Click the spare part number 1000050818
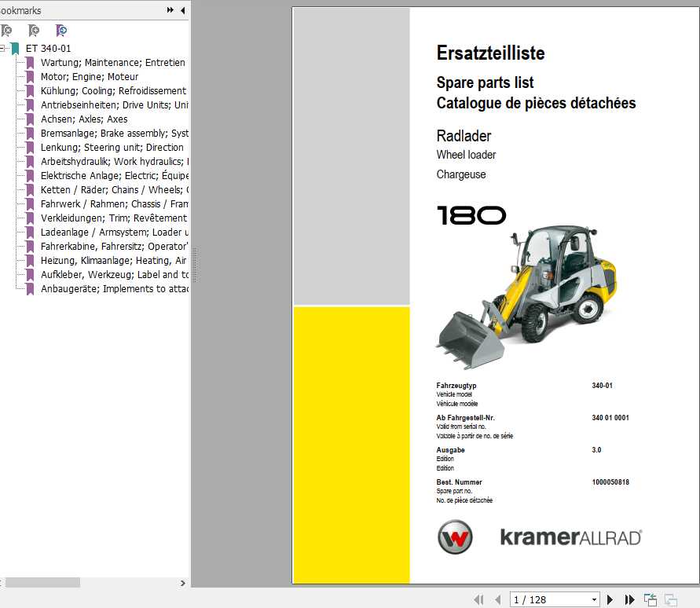The width and height of the screenshot is (700, 608). click(610, 482)
